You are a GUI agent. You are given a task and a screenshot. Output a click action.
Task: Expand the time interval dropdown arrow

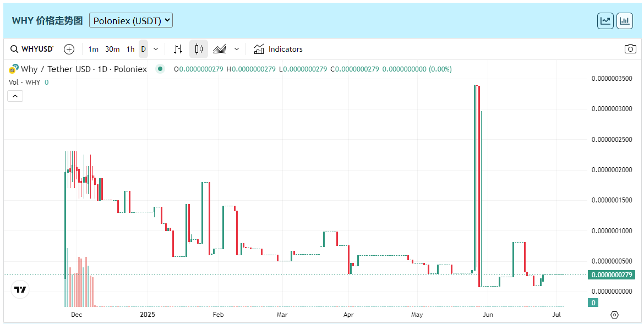pos(156,49)
